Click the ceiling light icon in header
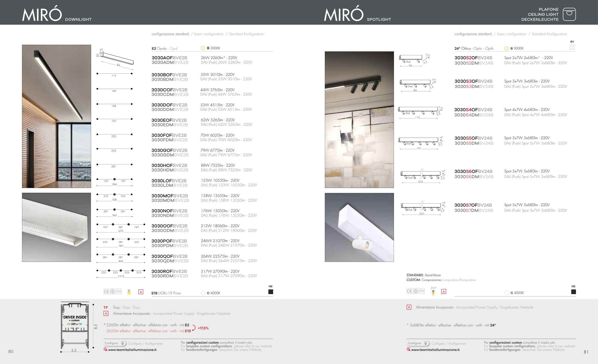The image size is (598, 364). (569, 14)
